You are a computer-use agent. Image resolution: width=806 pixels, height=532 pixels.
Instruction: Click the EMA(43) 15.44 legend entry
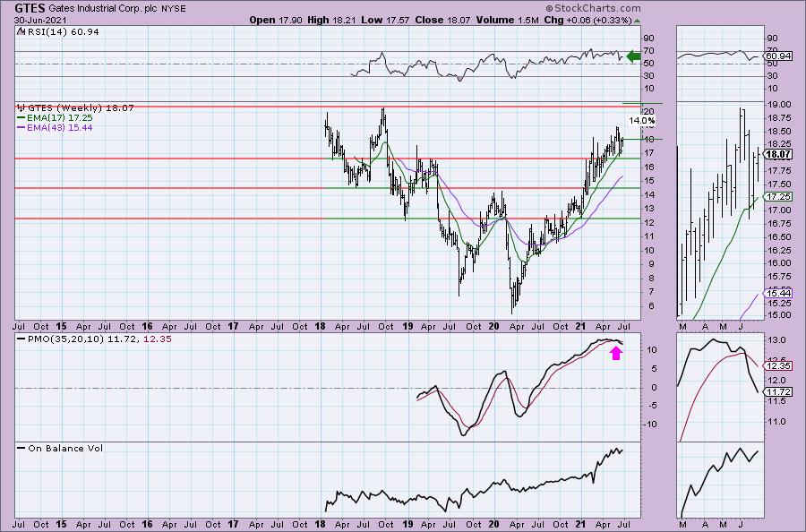coord(60,127)
